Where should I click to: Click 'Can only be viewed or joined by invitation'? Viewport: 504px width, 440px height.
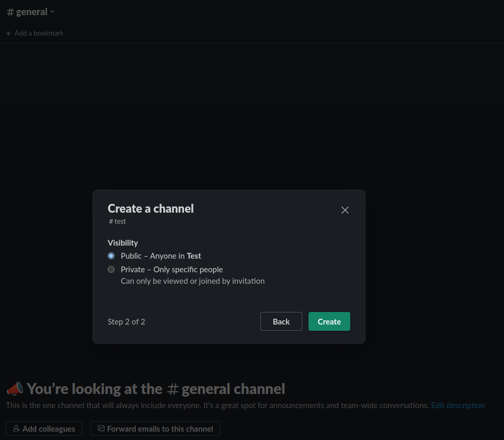point(192,281)
